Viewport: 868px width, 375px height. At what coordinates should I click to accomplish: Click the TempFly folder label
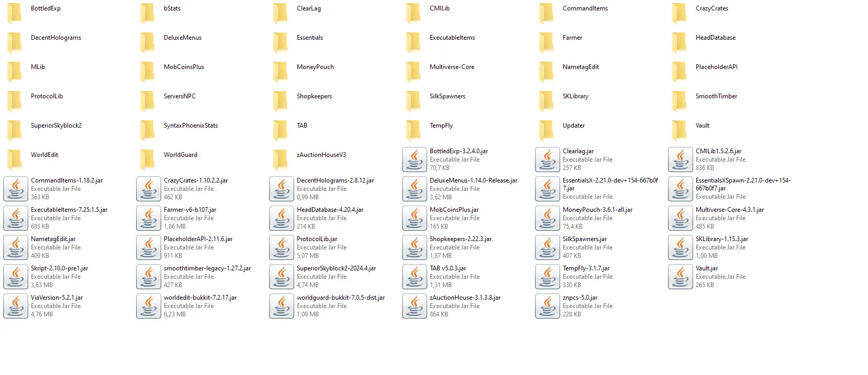[441, 126]
